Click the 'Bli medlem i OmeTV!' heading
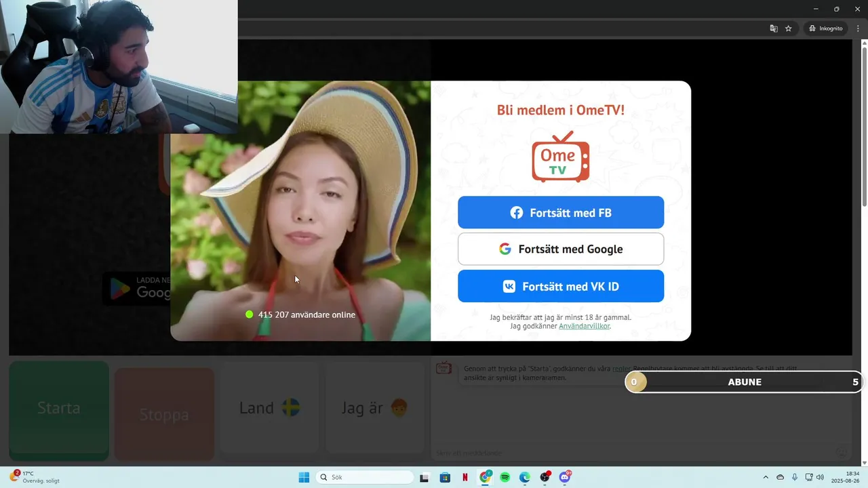This screenshot has width=868, height=488. [561, 110]
